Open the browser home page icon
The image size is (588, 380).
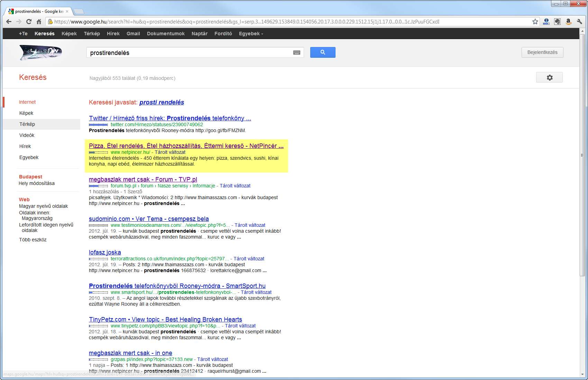point(39,21)
